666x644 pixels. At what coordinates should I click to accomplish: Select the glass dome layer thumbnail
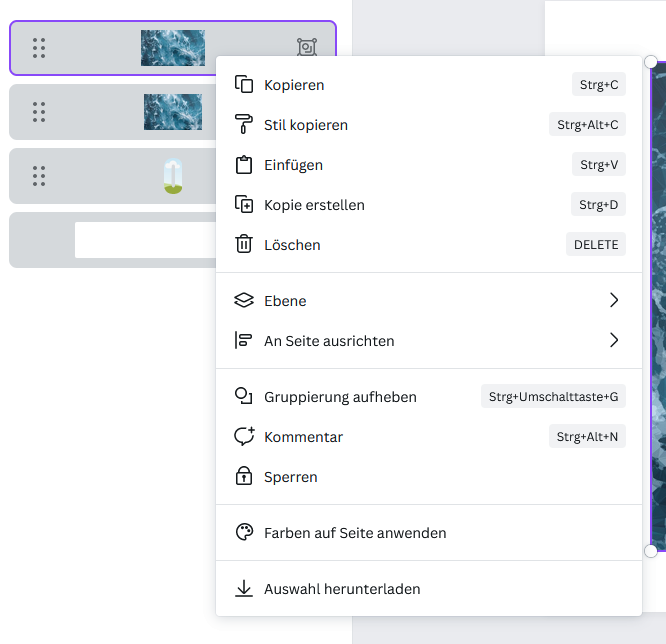coord(173,176)
